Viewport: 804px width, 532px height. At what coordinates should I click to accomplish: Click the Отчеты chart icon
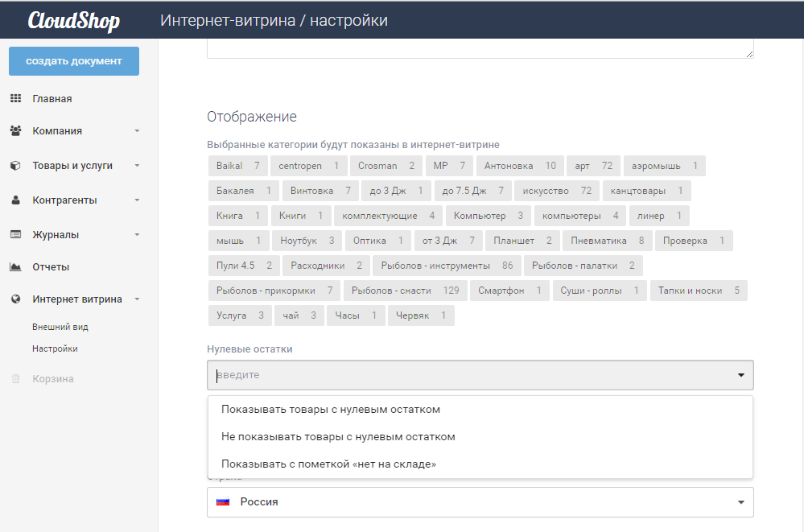click(x=16, y=266)
